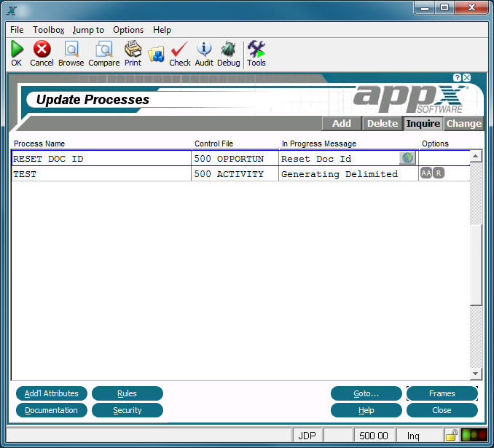
Task: Launch the Debug bug icon
Action: pyautogui.click(x=228, y=49)
